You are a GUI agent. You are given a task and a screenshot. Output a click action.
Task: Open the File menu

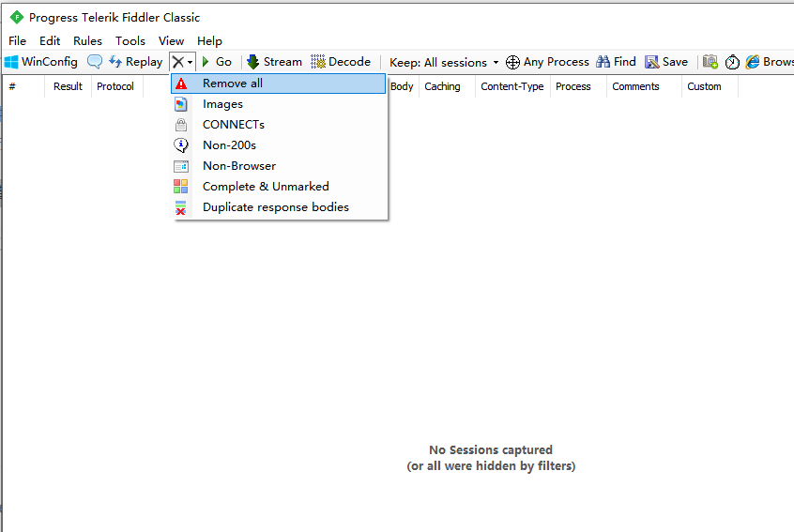point(17,41)
